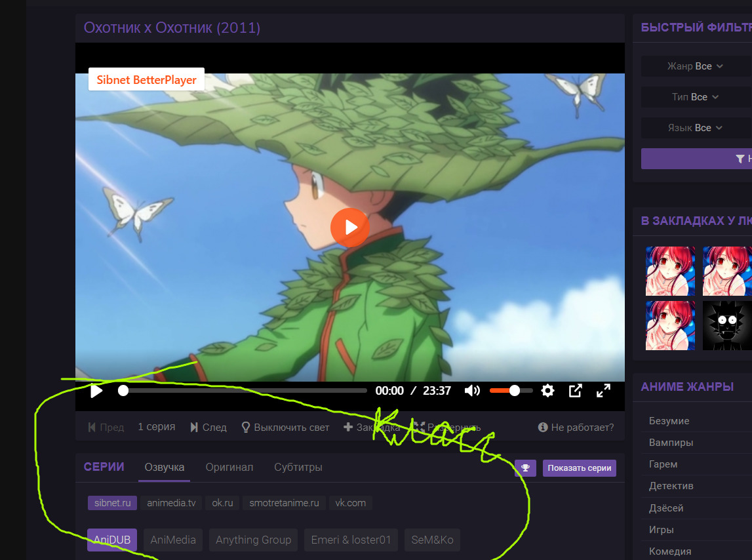The height and width of the screenshot is (560, 752).
Task: Switch to the Оригинал tab
Action: click(229, 468)
